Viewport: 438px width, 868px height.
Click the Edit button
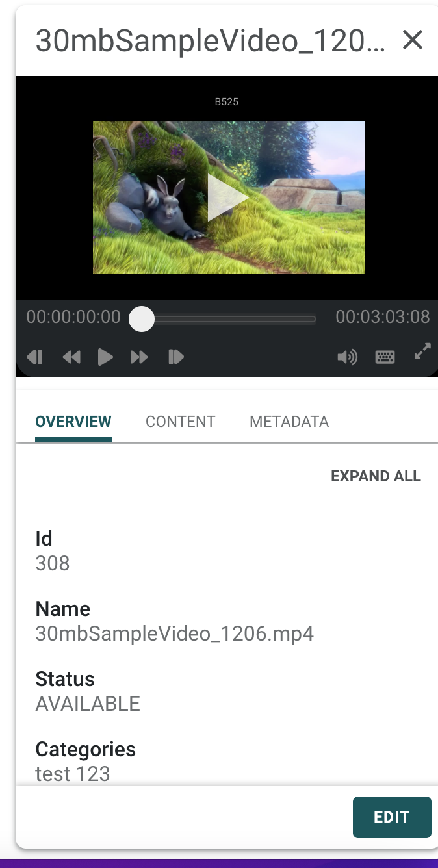[392, 817]
